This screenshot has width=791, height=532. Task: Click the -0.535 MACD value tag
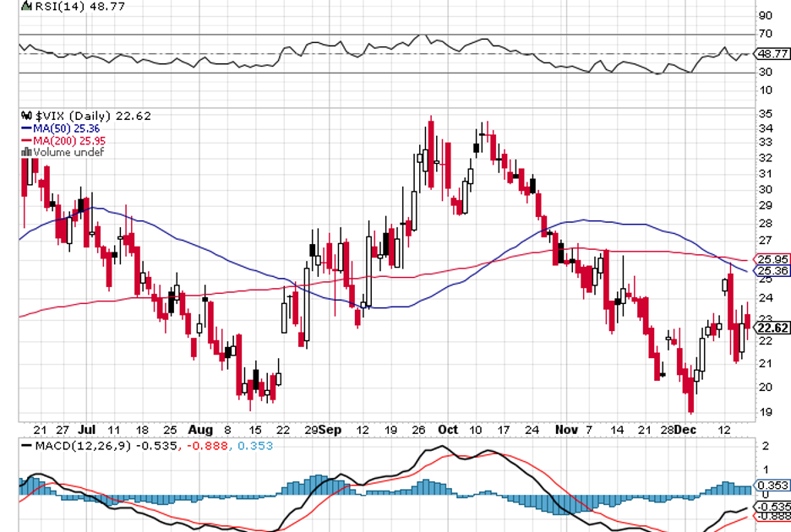[x=773, y=506]
